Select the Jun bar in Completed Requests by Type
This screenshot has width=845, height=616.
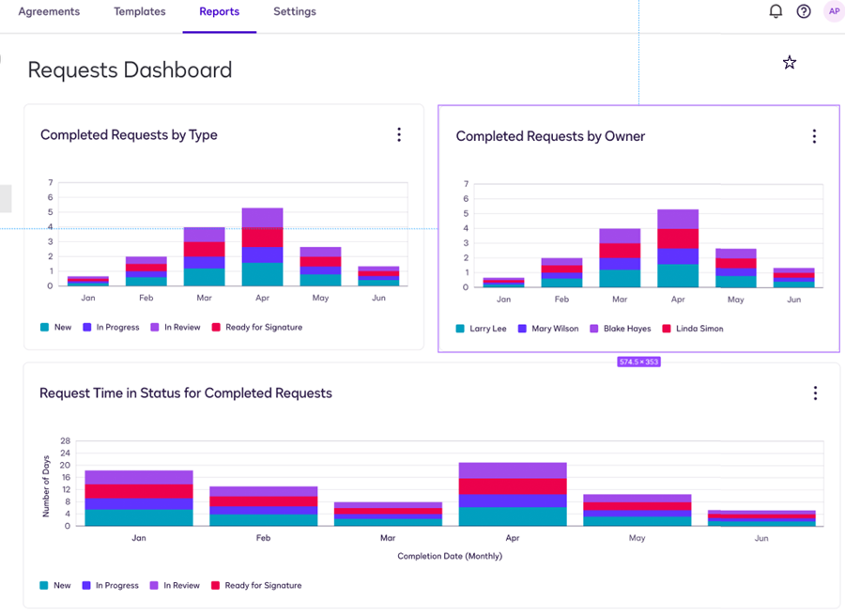click(379, 276)
